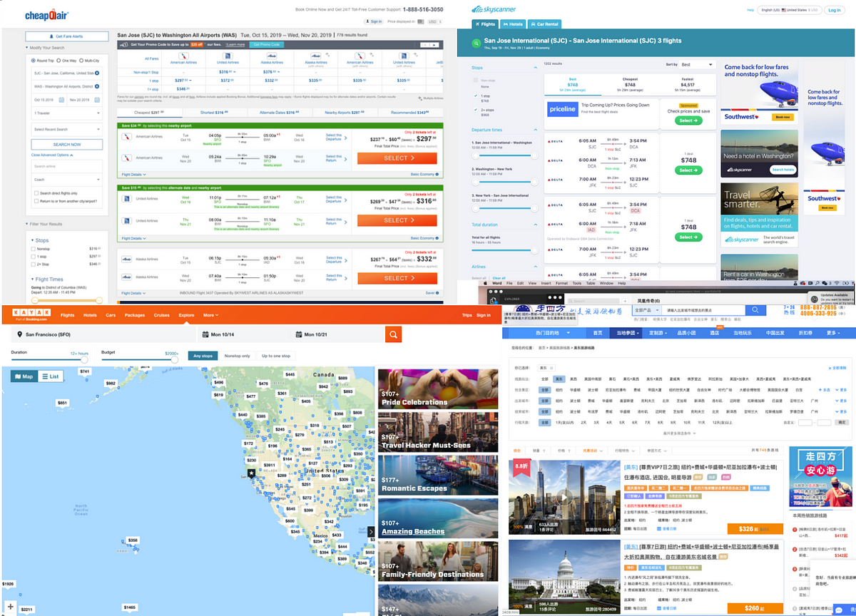The width and height of the screenshot is (856, 616).
Task: Uncheck the Skyscanner '1 stop' filter checkbox
Action: click(x=476, y=95)
